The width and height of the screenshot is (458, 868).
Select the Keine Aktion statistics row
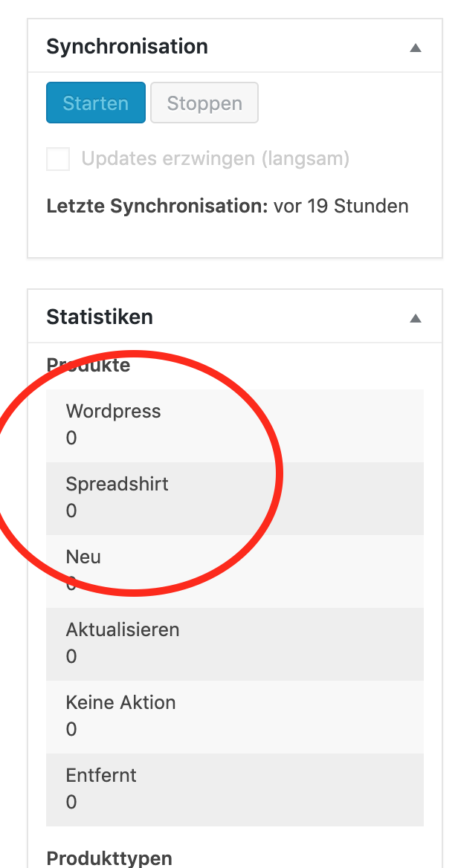(x=235, y=716)
